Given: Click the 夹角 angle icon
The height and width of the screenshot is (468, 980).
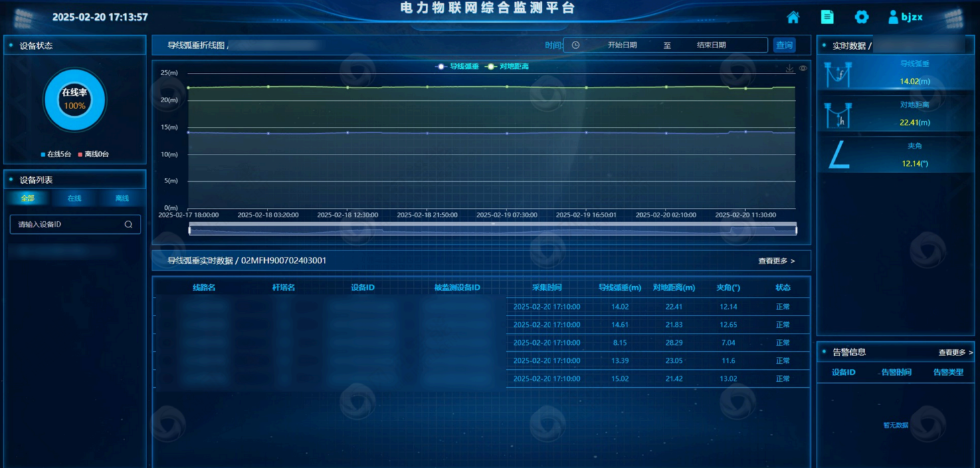Looking at the screenshot, I should click(x=839, y=156).
